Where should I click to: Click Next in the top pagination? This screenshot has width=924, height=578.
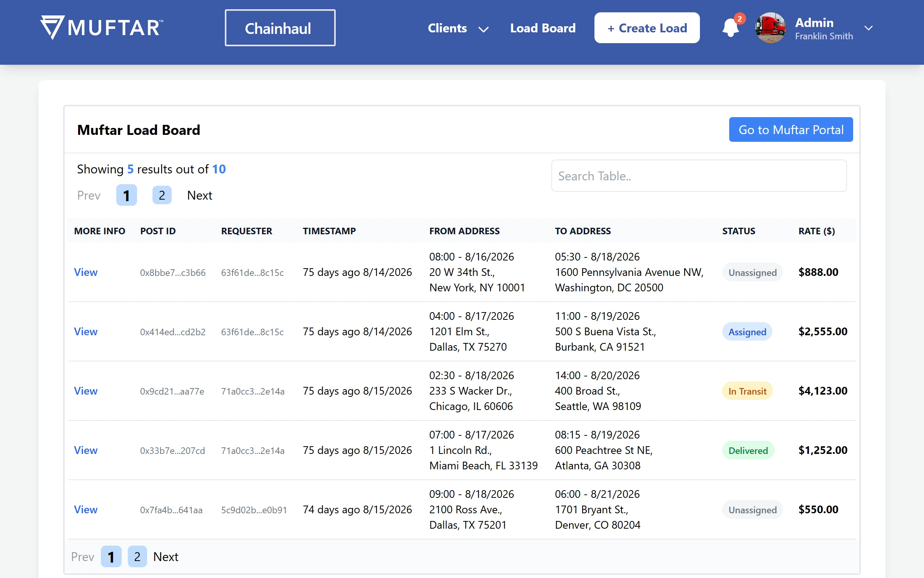199,195
